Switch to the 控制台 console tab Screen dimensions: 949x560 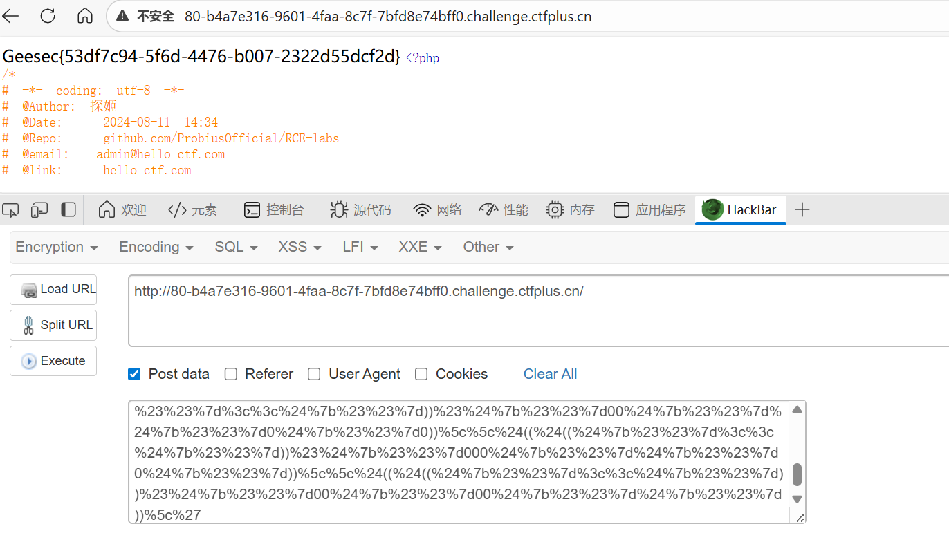click(x=274, y=209)
